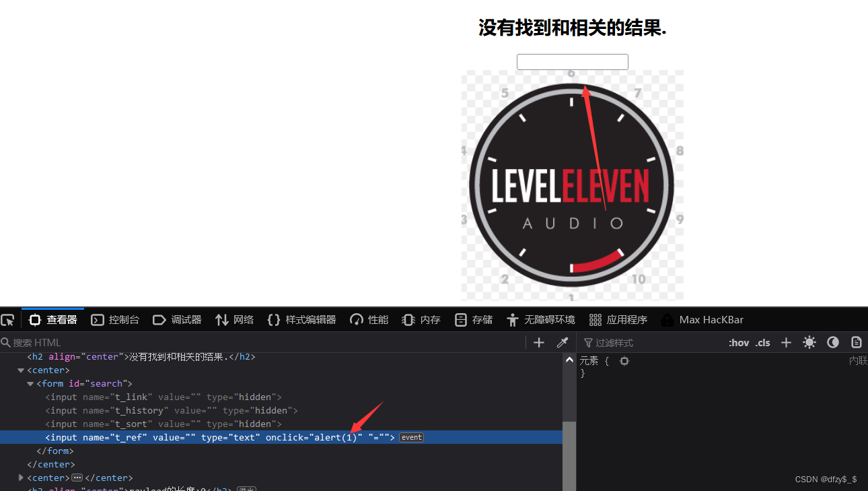Open the event badge on t_ref input

click(x=411, y=438)
